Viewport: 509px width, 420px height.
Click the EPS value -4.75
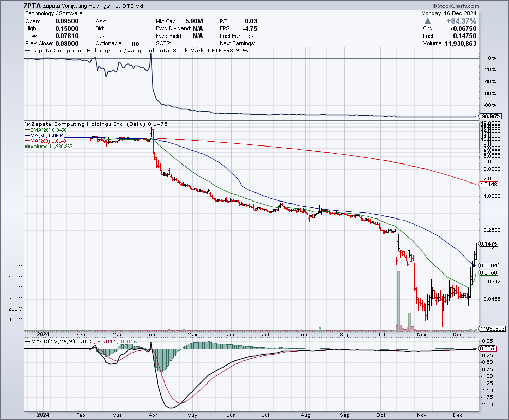pos(250,29)
